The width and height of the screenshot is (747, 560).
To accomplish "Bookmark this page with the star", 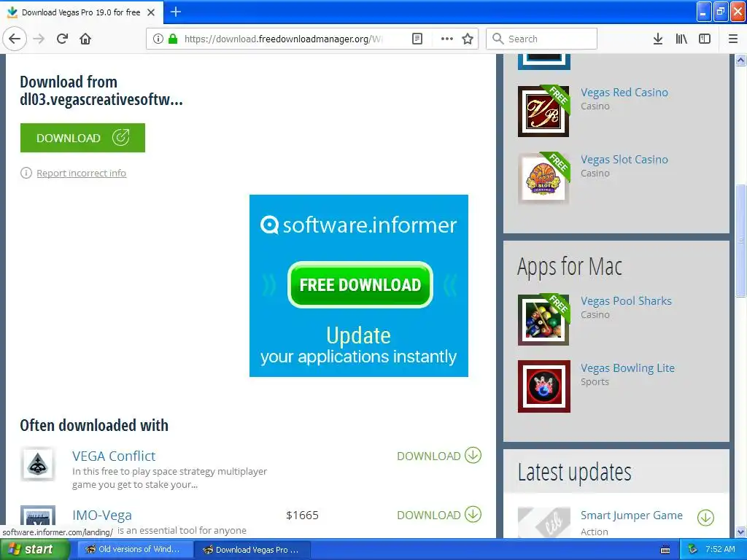I will 468,39.
